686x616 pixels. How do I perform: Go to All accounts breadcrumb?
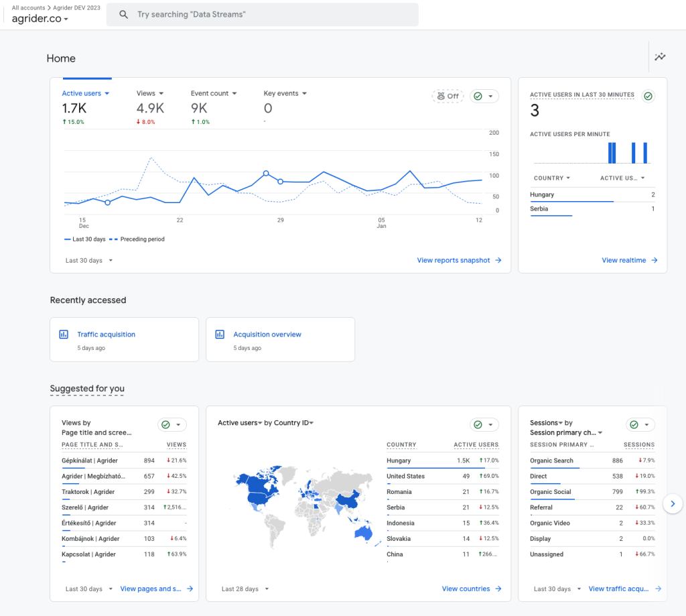point(28,7)
